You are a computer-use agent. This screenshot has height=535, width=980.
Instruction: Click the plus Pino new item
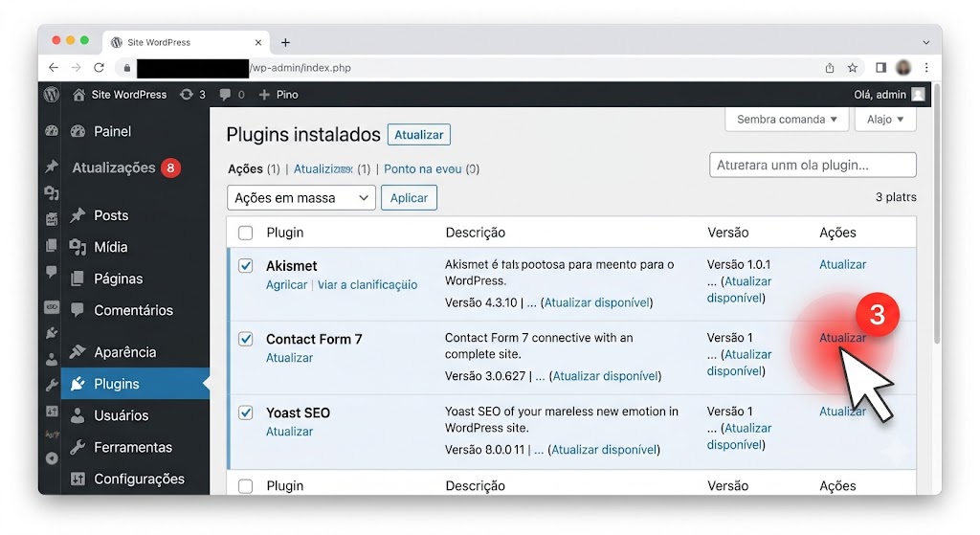click(278, 95)
